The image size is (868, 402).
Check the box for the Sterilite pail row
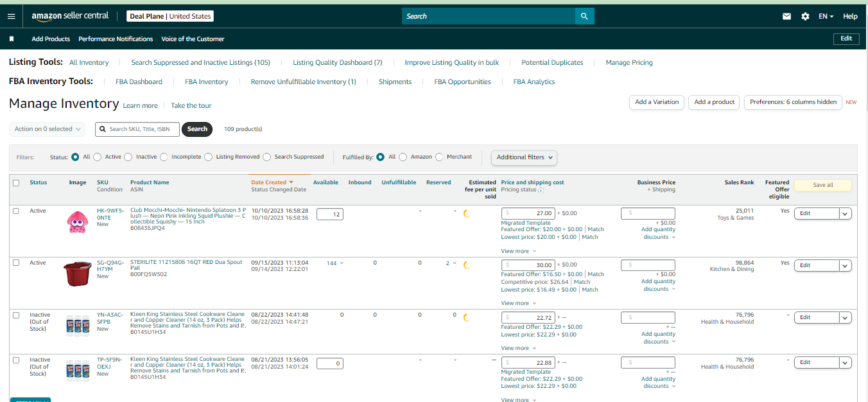click(16, 263)
